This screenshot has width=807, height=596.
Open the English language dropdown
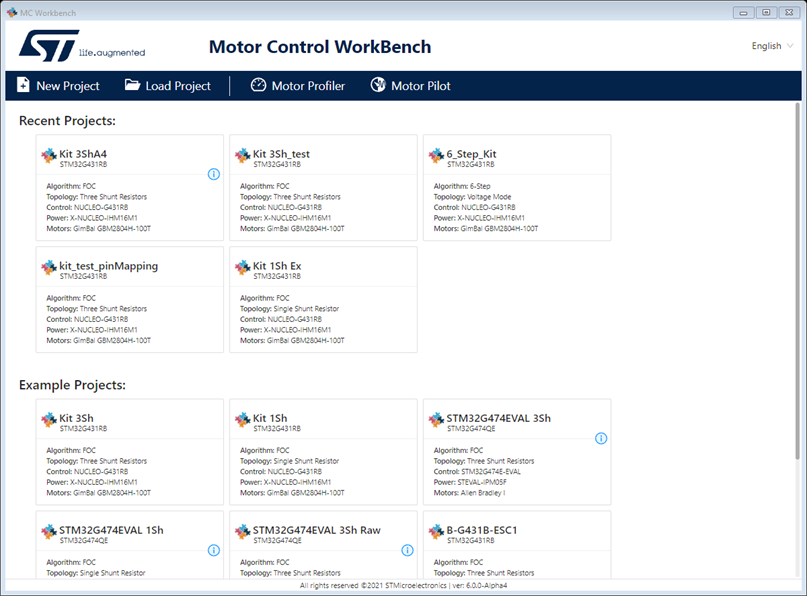click(x=772, y=46)
